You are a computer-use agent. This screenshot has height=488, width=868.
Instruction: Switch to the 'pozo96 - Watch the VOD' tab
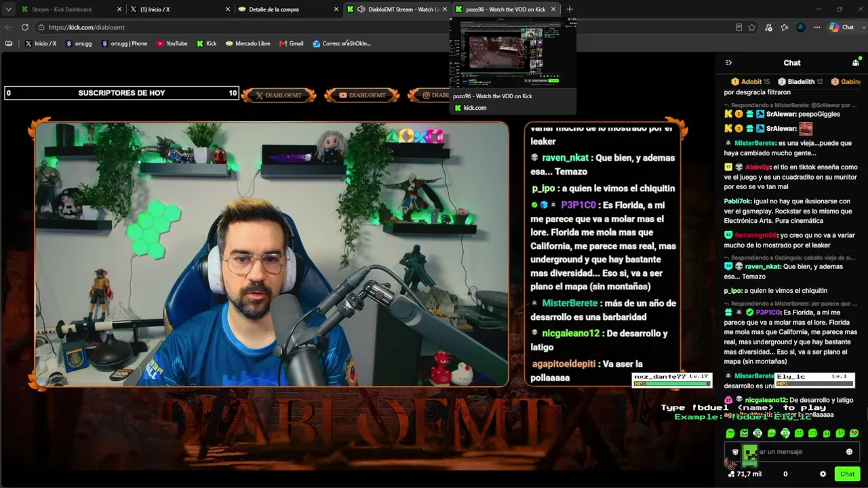[x=505, y=9]
